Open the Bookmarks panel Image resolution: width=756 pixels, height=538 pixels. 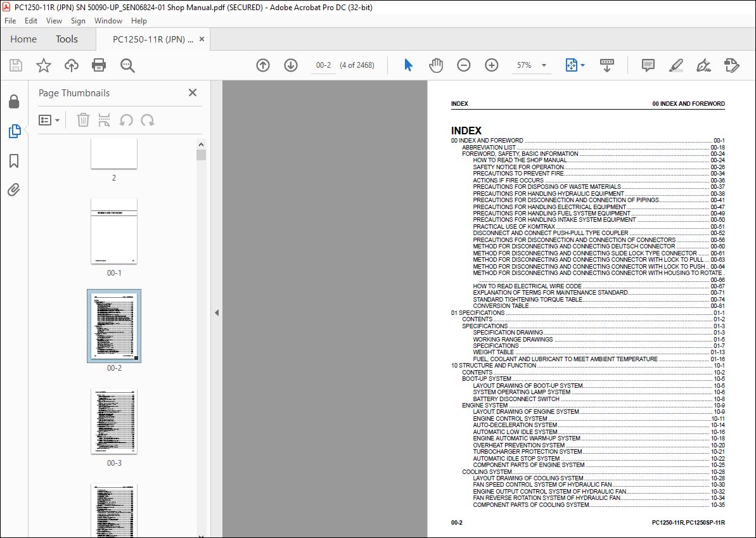tap(14, 160)
